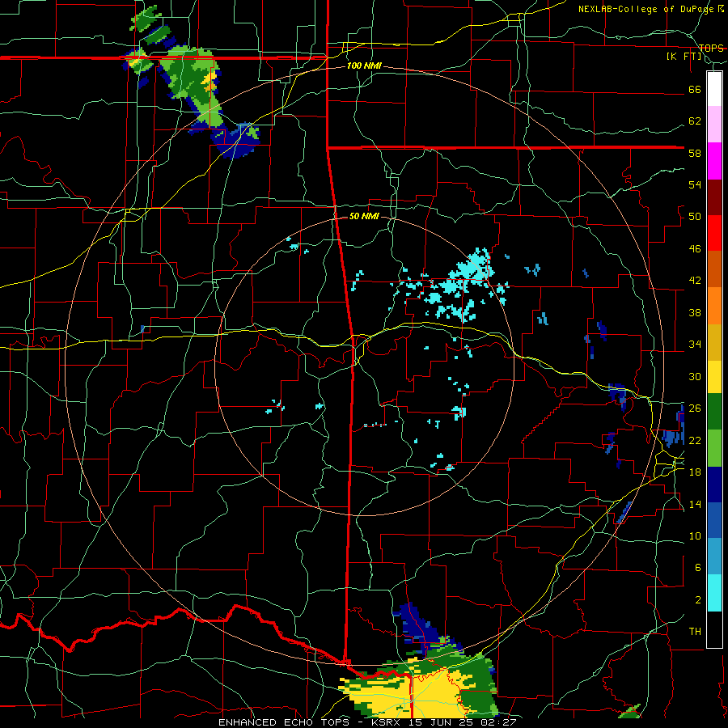Click the 10 legend value

[x=695, y=536]
